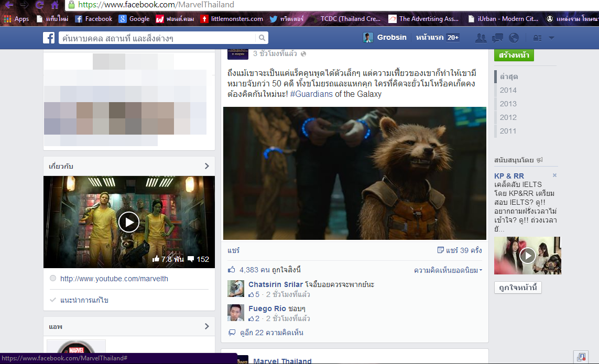Go to the browser home page icon
The image size is (599, 364).
tap(55, 5)
